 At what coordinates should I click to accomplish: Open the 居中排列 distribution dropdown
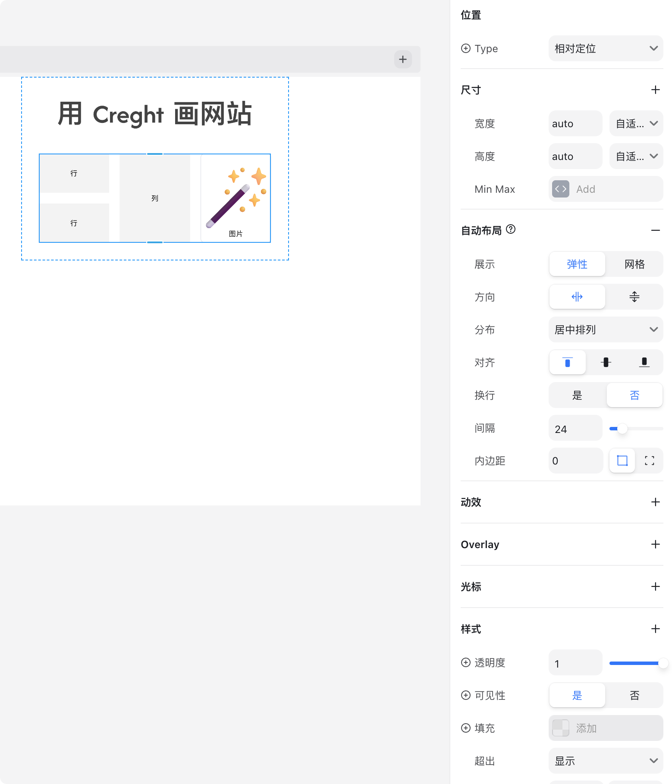click(x=606, y=329)
